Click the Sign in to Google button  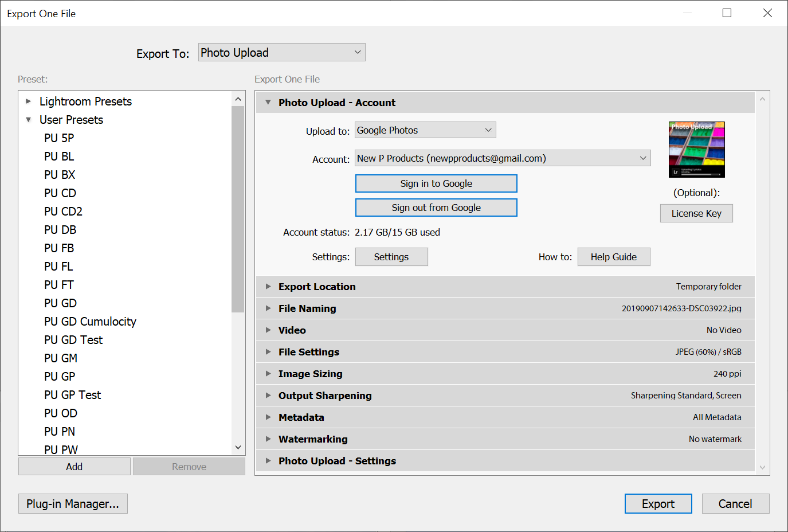(436, 183)
